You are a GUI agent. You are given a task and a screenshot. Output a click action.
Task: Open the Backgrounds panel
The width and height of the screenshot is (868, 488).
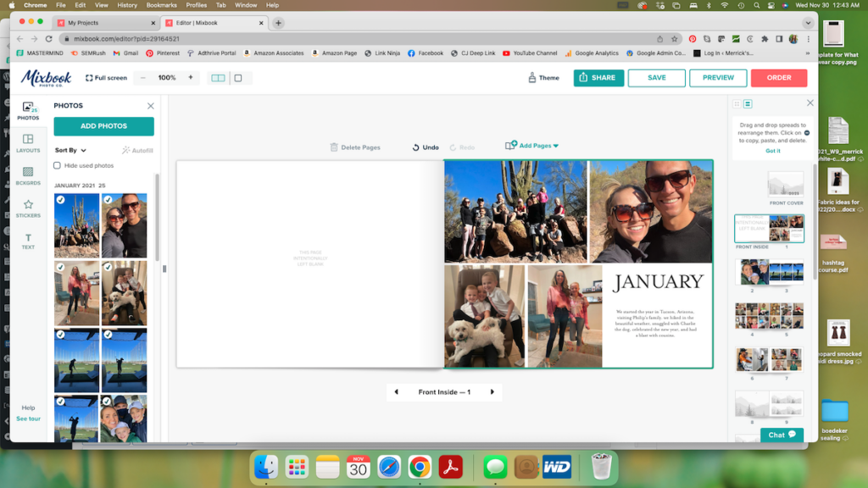(x=28, y=176)
